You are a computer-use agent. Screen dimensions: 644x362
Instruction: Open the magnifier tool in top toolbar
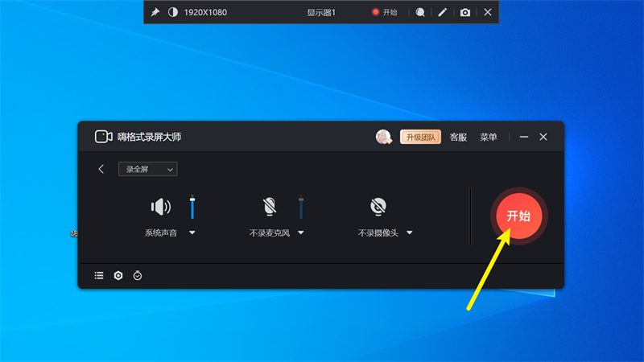pyautogui.click(x=419, y=12)
